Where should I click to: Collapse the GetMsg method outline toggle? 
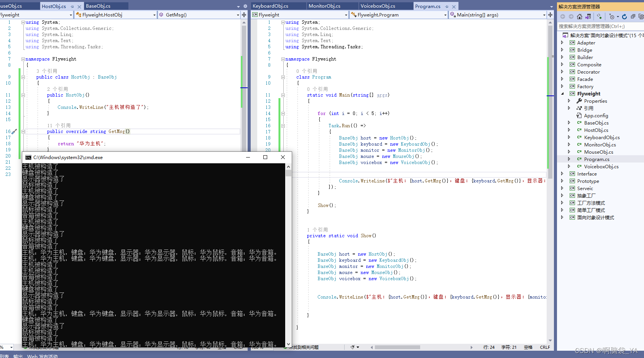tap(23, 131)
